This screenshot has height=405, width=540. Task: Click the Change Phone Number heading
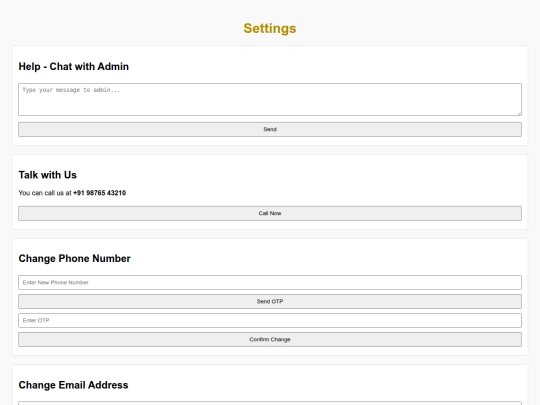coord(74,259)
